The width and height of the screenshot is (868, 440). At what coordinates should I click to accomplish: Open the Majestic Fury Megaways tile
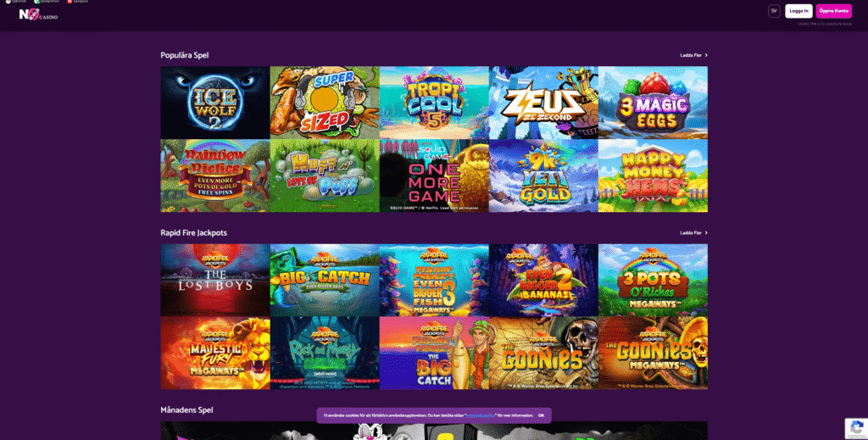click(215, 353)
